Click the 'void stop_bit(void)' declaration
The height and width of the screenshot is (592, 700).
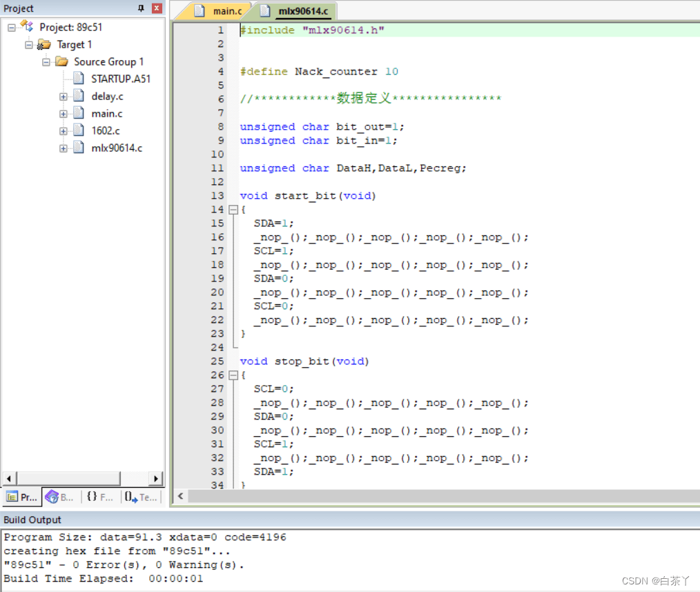tap(304, 362)
